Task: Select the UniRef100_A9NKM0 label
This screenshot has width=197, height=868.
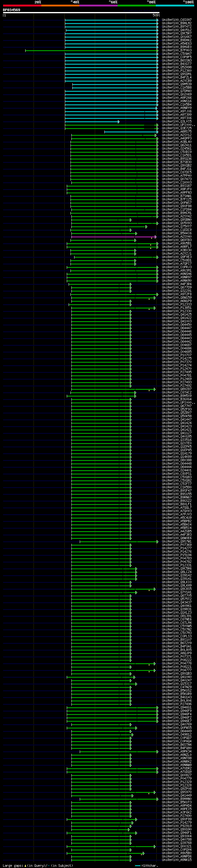Action: [x=177, y=281]
